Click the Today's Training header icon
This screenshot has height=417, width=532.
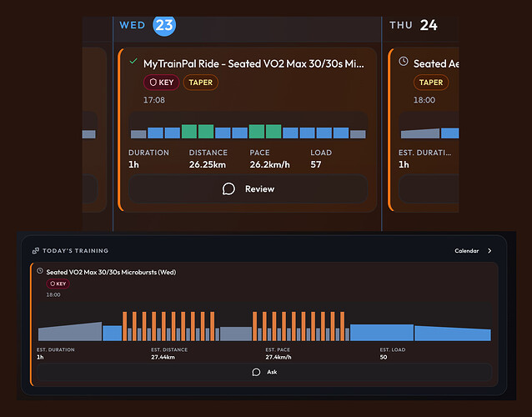pos(36,251)
